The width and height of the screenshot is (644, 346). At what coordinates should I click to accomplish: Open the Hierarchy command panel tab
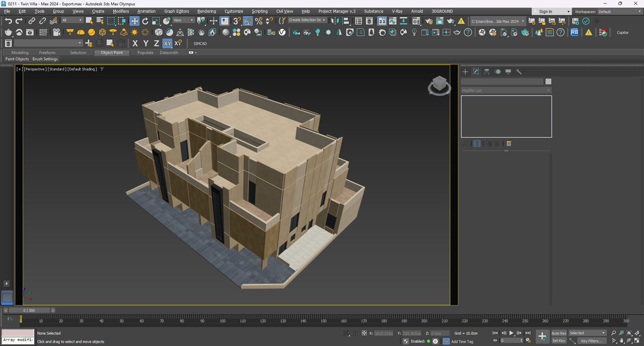[x=487, y=72]
